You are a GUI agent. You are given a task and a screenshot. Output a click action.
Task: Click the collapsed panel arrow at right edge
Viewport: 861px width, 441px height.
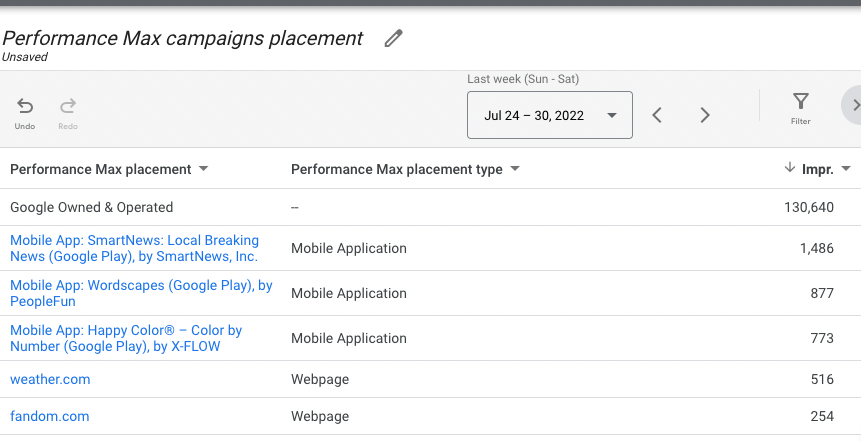[x=854, y=105]
